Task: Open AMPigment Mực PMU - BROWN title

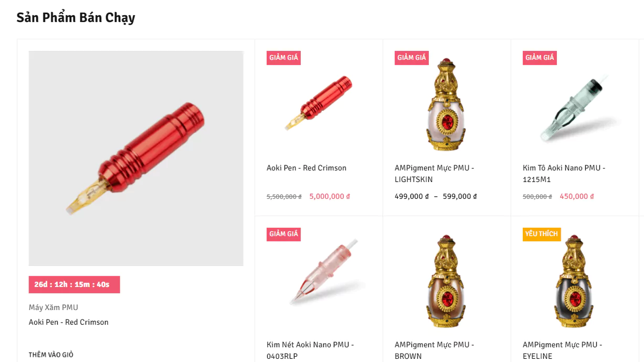Action: pyautogui.click(x=435, y=350)
